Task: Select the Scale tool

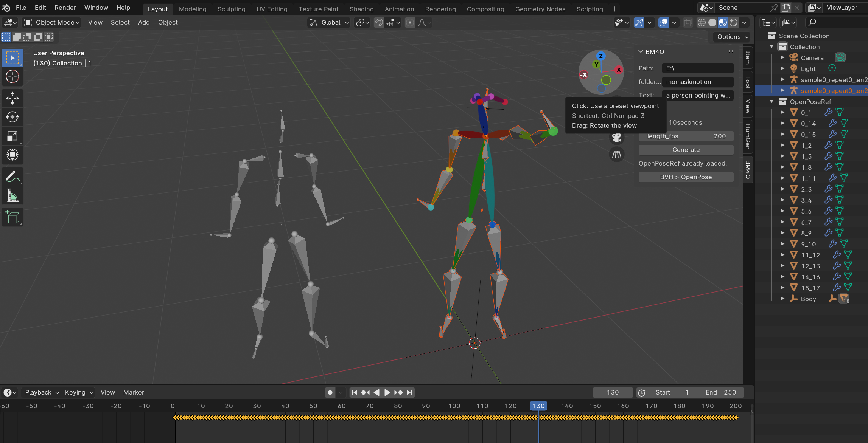Action: tap(12, 136)
